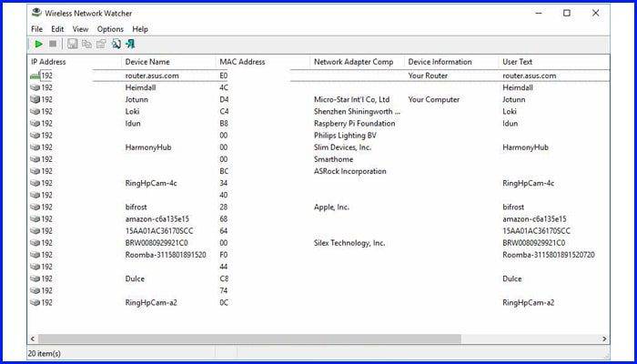The height and width of the screenshot is (364, 637).
Task: Click the device icon on Heimdall row
Action: tap(35, 87)
